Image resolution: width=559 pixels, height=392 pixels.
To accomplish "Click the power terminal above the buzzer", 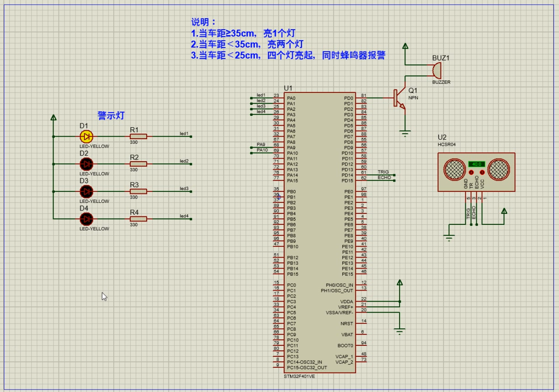I will tap(405, 46).
